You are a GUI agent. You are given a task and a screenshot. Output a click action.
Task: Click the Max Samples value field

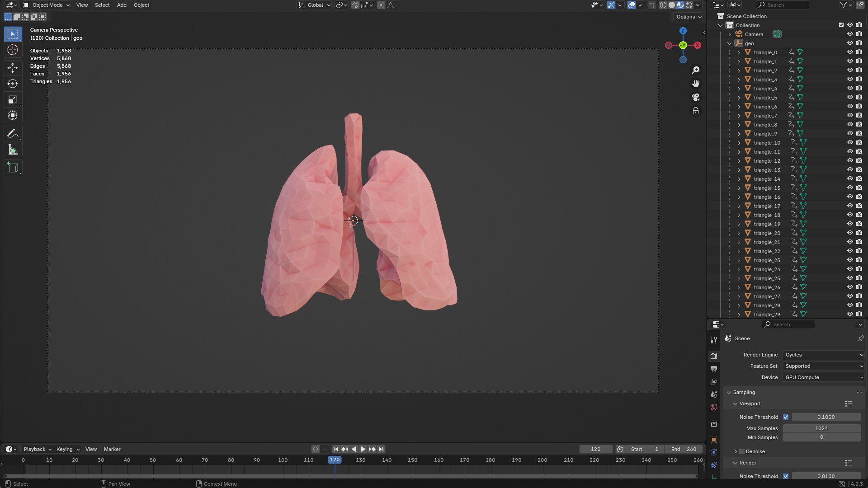[x=821, y=428]
